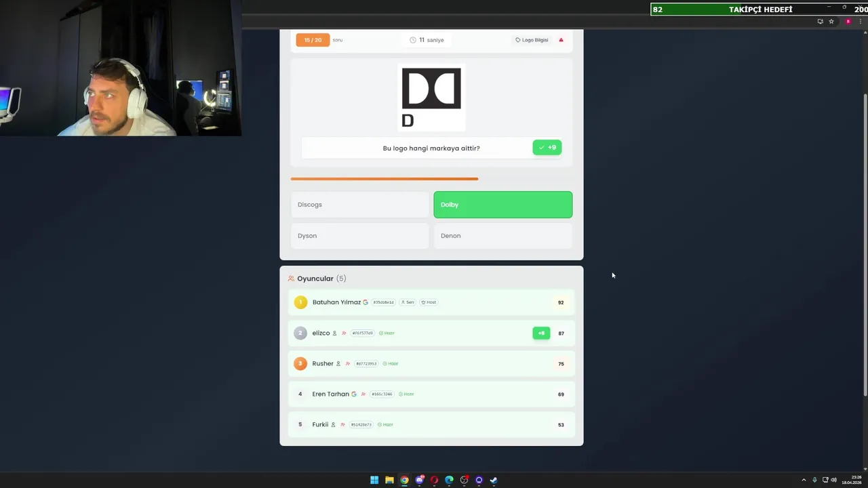
Task: Click the Hazır status on elizco's row
Action: 387,333
